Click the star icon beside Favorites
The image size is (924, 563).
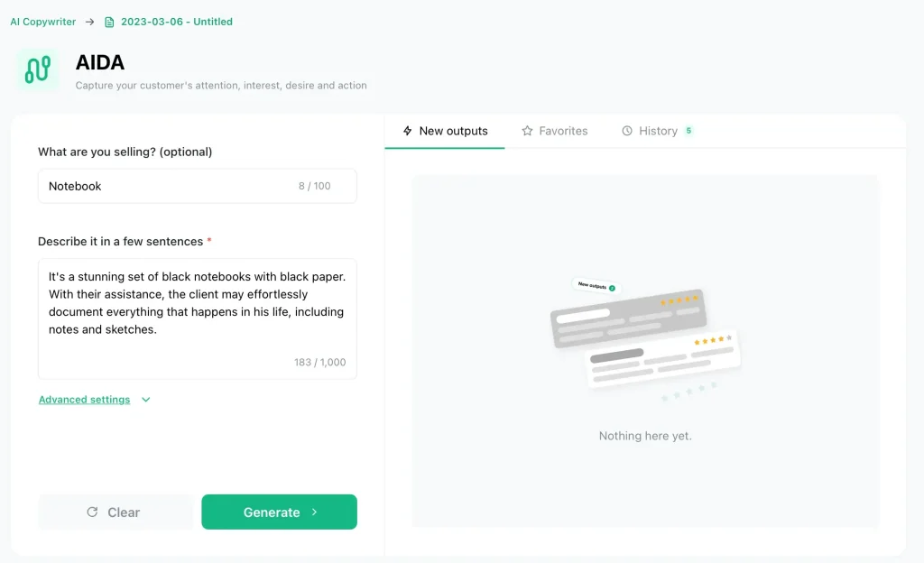527,131
